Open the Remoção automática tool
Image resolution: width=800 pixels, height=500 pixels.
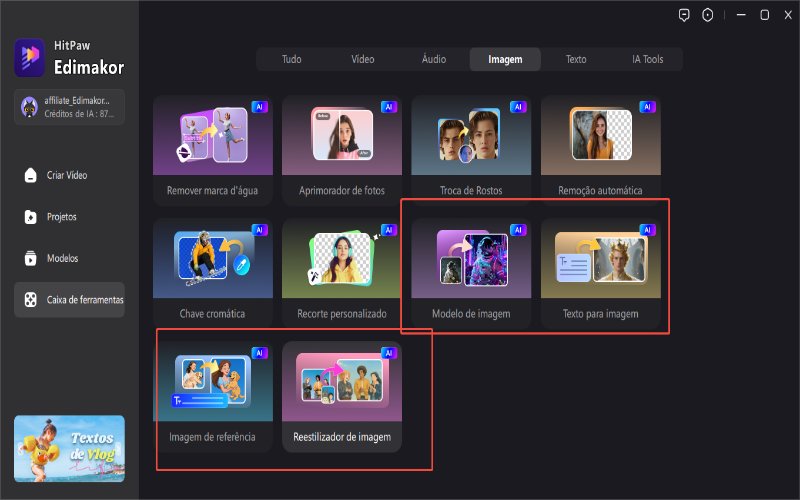(x=601, y=150)
